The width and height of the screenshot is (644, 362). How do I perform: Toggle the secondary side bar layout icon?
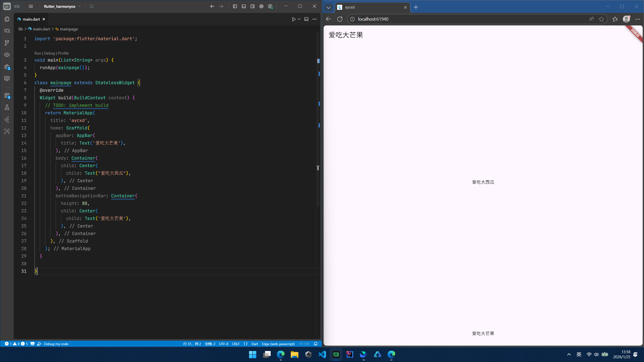(x=253, y=6)
